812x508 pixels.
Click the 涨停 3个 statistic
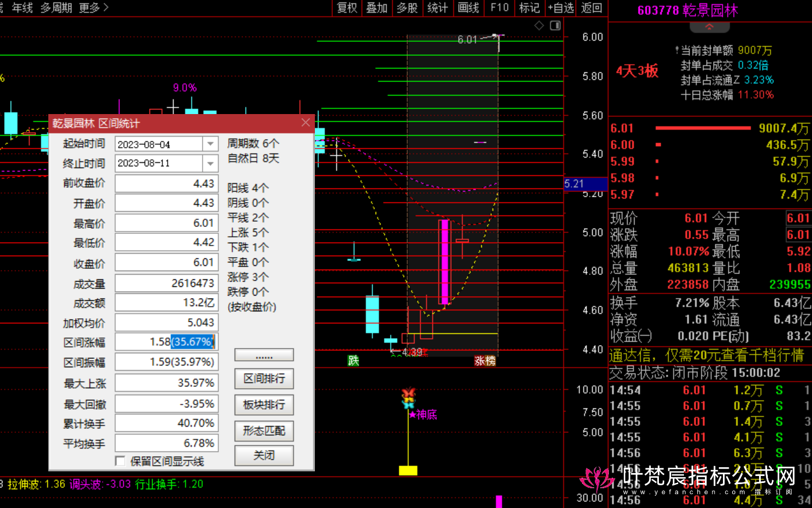[x=248, y=277]
